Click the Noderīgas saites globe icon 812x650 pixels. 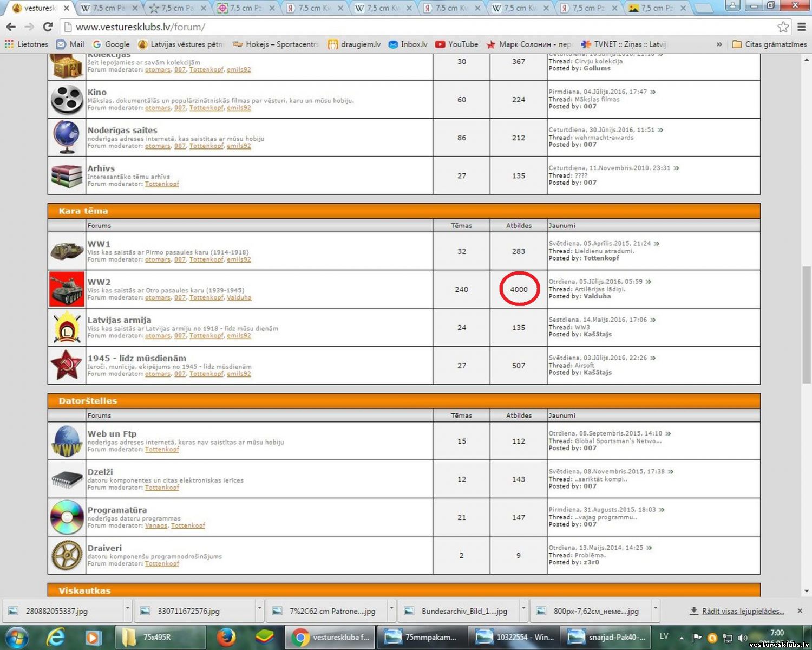click(x=67, y=138)
